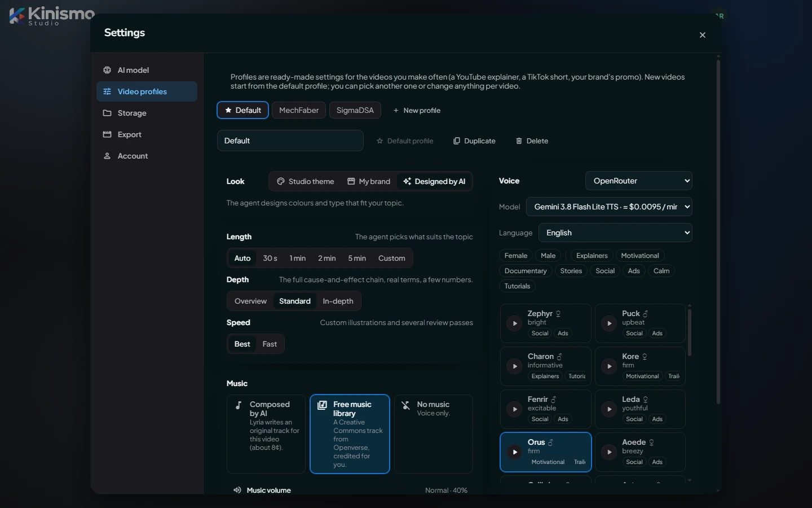Switch to MechFaber profile tab

point(299,110)
